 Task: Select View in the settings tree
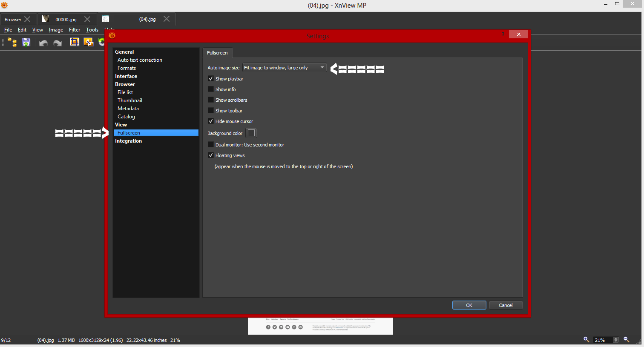point(121,125)
